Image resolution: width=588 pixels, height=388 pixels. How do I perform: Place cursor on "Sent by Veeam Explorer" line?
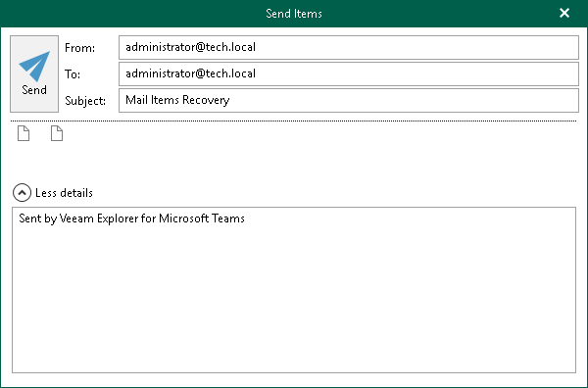(x=131, y=218)
